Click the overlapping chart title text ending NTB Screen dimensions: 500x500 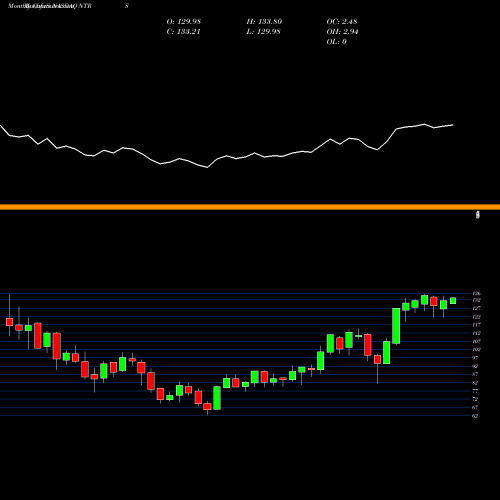click(x=49, y=6)
